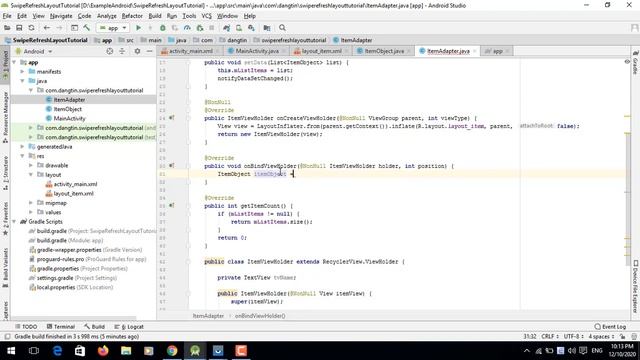
Task: Click the 4 spaces indent status
Action: 601,336
